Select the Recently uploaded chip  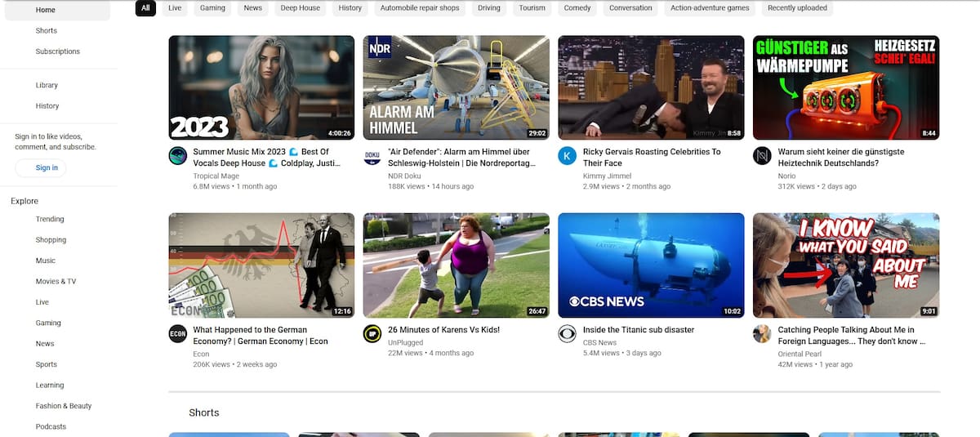click(797, 8)
